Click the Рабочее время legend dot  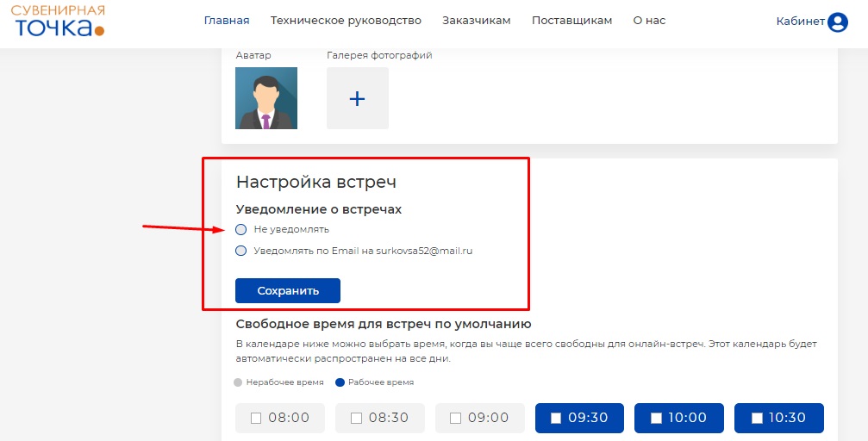(340, 382)
